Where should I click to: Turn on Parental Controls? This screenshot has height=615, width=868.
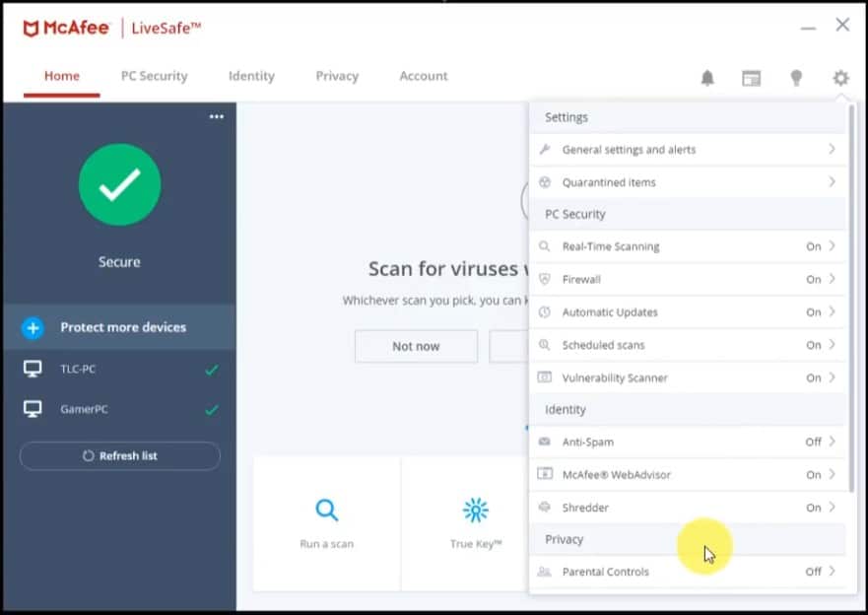coord(689,572)
